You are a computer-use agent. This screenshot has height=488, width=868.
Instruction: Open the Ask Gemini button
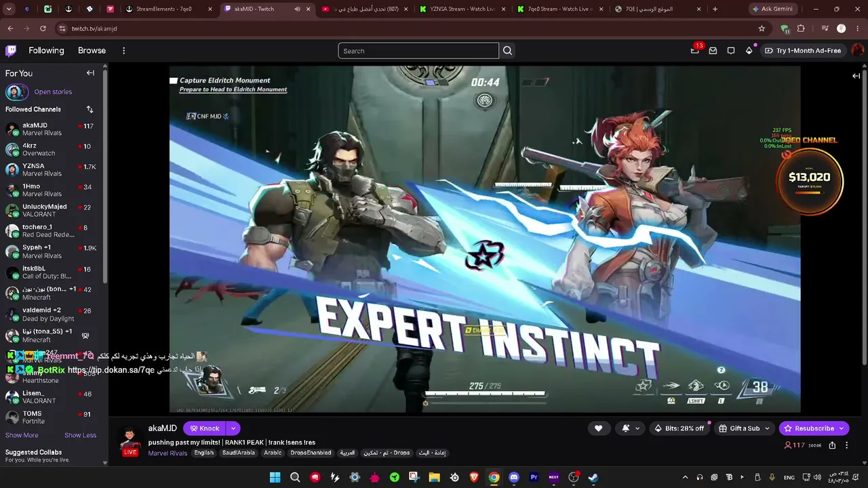pyautogui.click(x=772, y=9)
